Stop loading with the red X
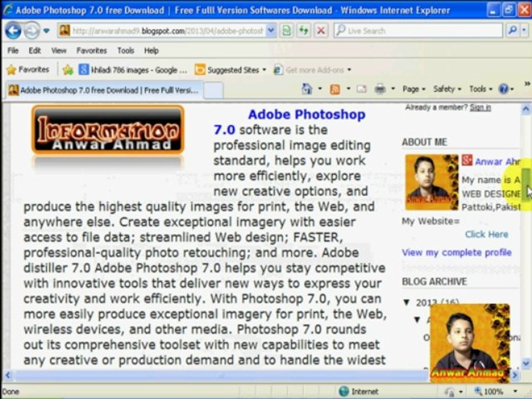Screen dimensions: 532x399 pyautogui.click(x=321, y=31)
